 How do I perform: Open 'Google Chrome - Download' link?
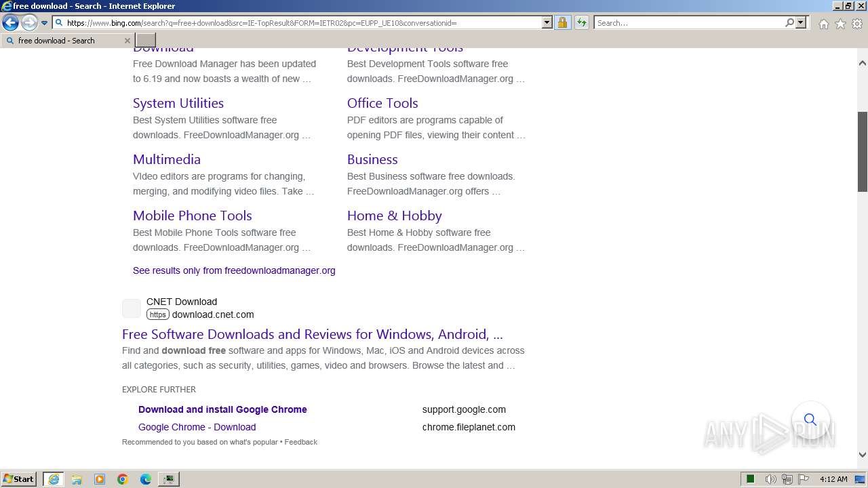(197, 427)
